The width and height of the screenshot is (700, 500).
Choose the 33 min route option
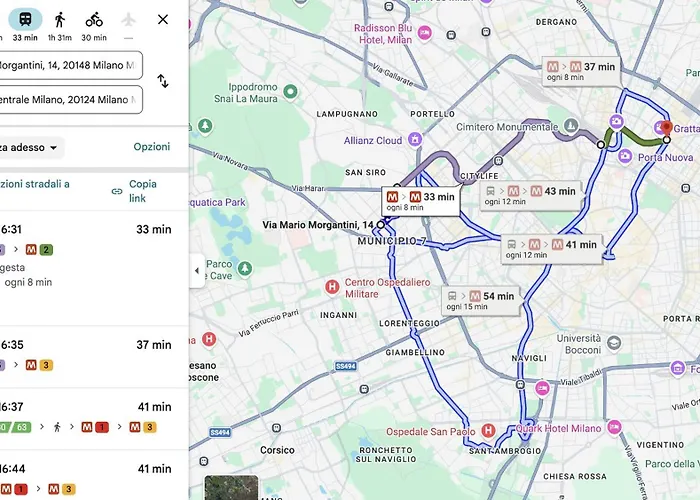(94, 268)
